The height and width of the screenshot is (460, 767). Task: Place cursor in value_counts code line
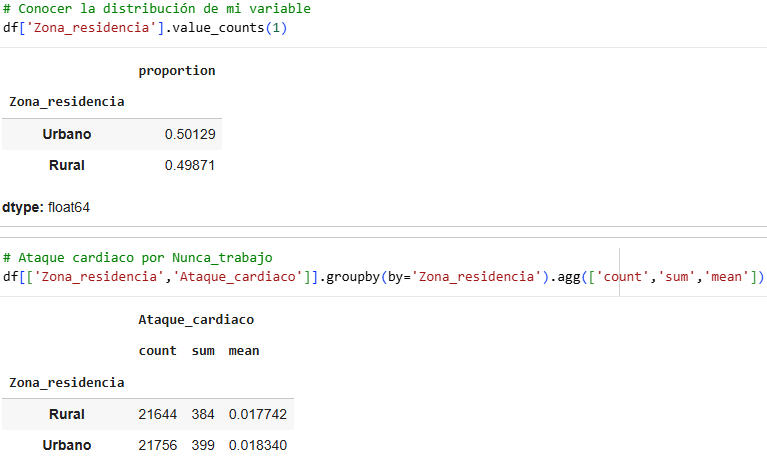click(x=145, y=28)
